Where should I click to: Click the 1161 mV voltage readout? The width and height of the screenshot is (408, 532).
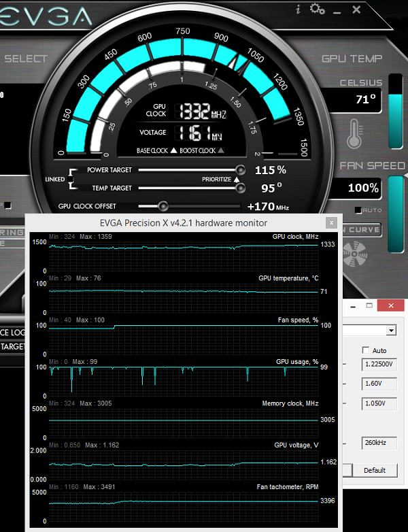[200, 133]
